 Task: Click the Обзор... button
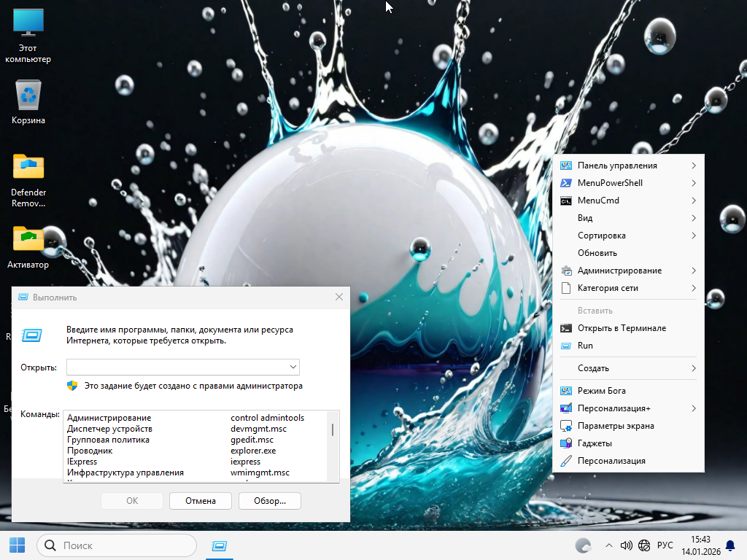(269, 501)
